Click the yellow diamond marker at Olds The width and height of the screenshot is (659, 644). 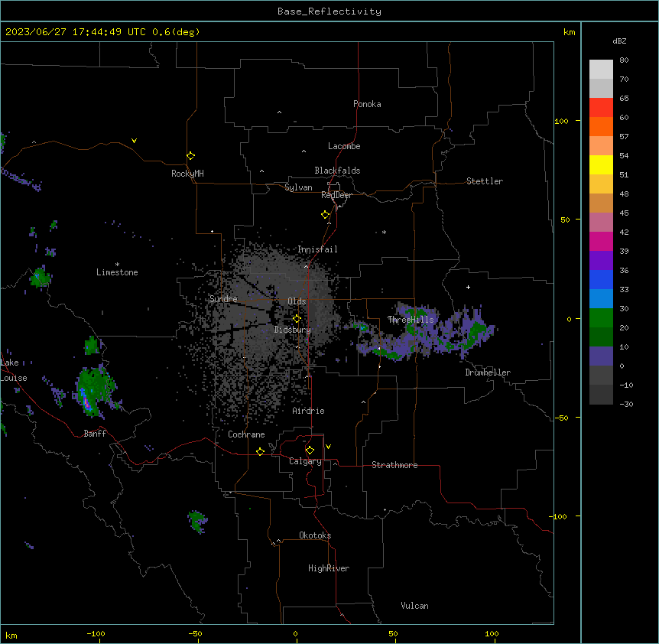(x=297, y=319)
